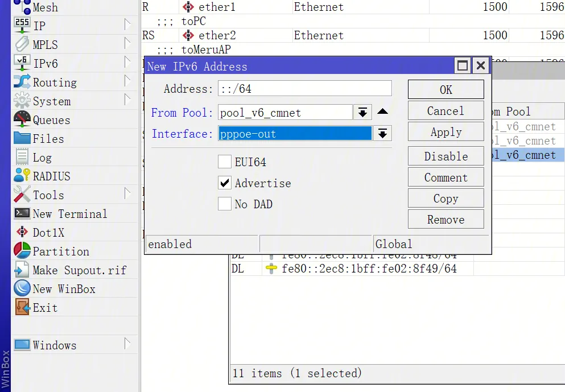Launch New Terminal icon
The image size is (565, 392).
click(22, 213)
